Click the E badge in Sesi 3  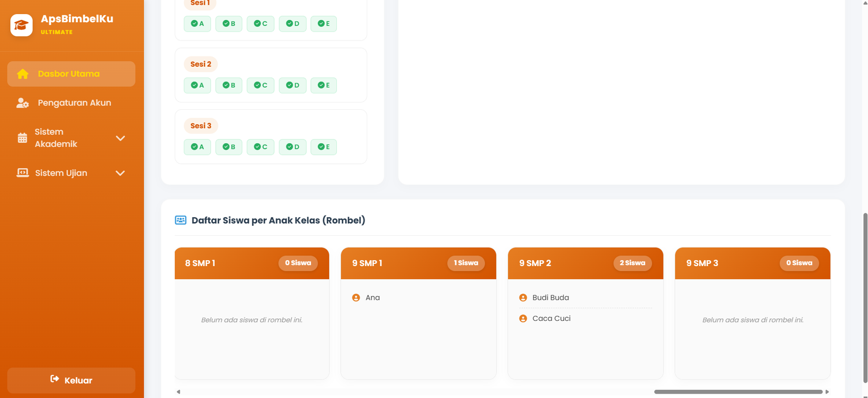point(324,147)
